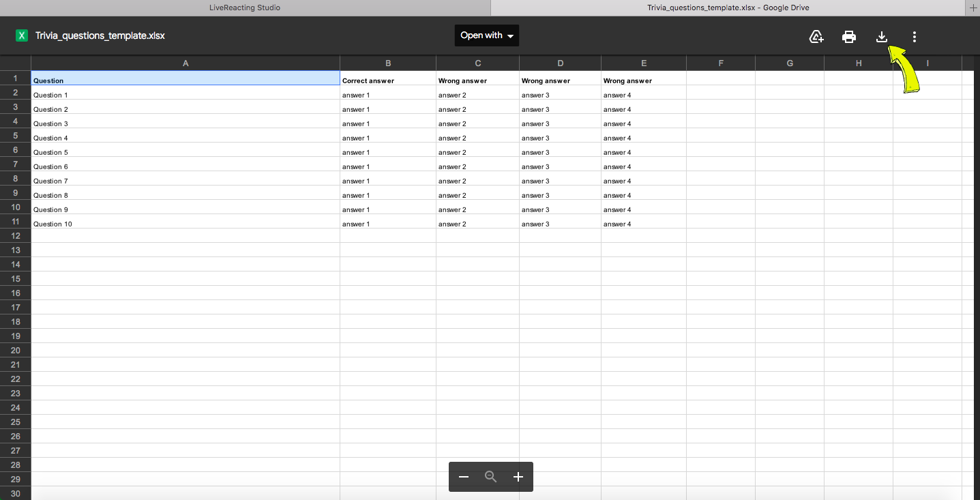This screenshot has height=500, width=980.
Task: Switch to the LiveReacting Studio tab
Action: point(245,8)
